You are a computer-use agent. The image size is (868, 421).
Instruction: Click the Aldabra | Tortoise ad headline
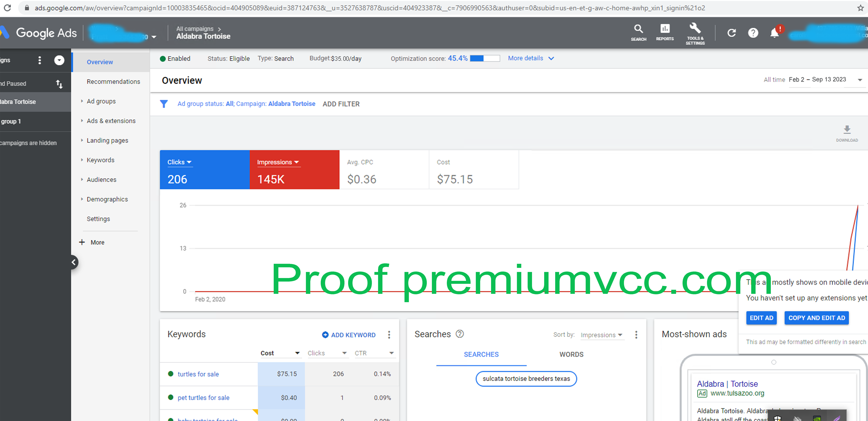tap(727, 384)
